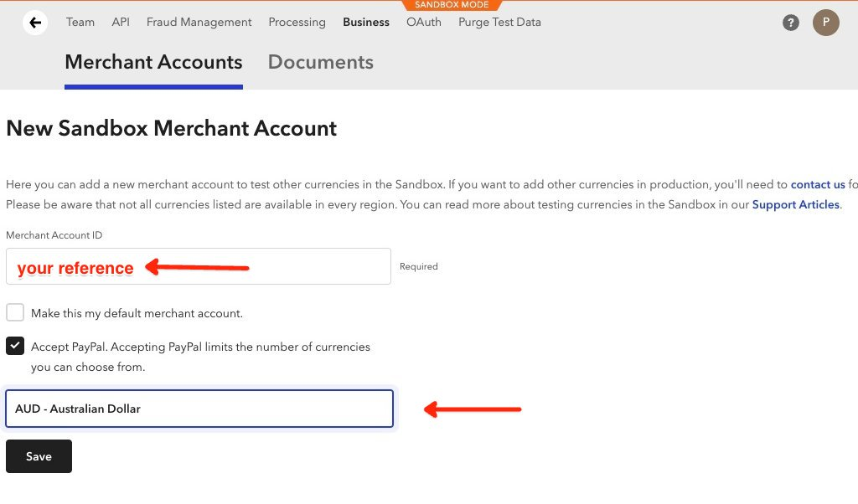Select the Processing menu item
Screen dimensions: 858x504
click(297, 23)
